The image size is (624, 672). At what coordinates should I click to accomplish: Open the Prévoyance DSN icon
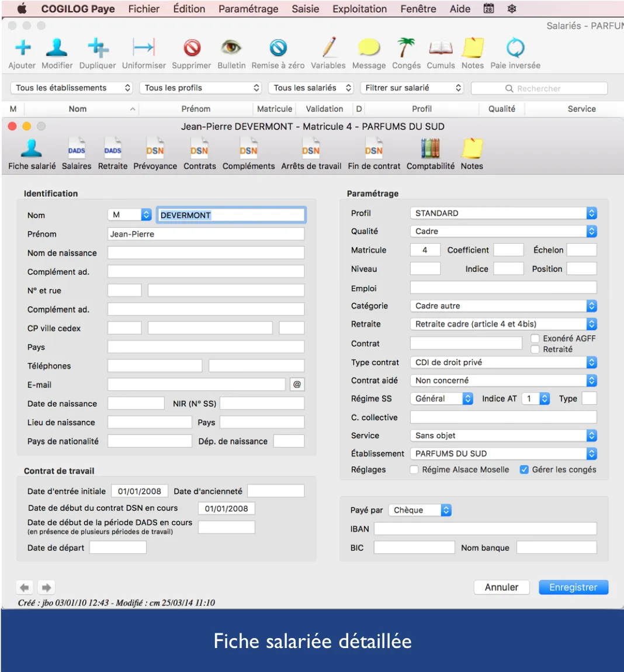tap(155, 148)
